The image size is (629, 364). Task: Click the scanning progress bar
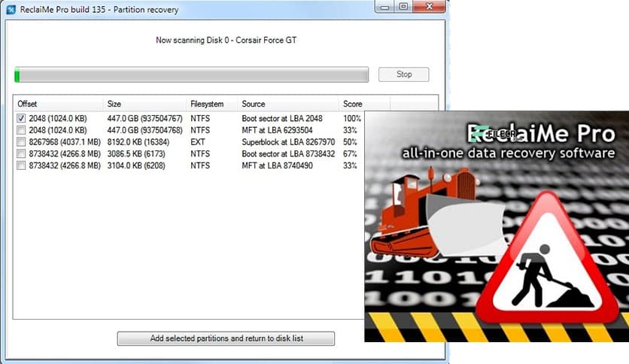coord(191,74)
